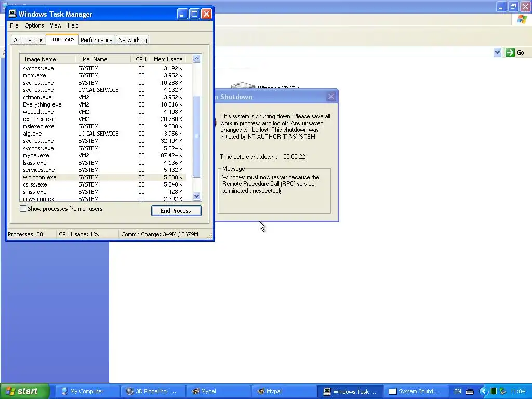Click the End Process button
532x399 pixels.
(x=176, y=211)
